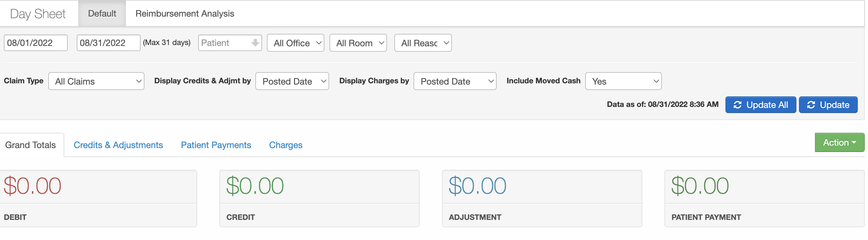Click the Day Sheet title
This screenshot has width=868, height=240.
coord(38,14)
